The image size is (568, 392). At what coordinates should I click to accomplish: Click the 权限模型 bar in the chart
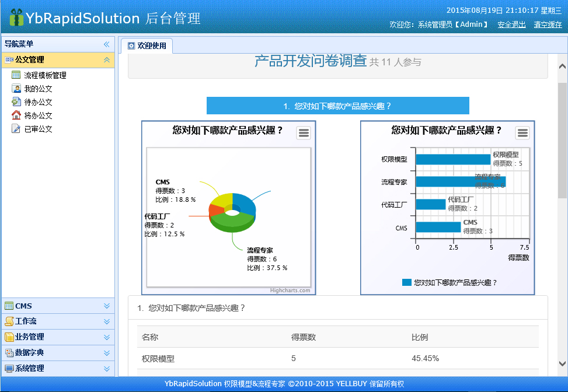[x=453, y=159]
